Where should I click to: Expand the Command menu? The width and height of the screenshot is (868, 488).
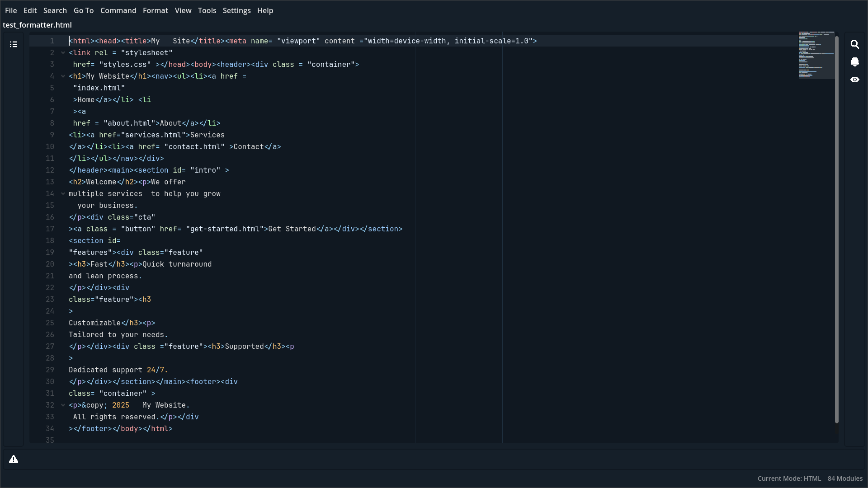tap(118, 10)
